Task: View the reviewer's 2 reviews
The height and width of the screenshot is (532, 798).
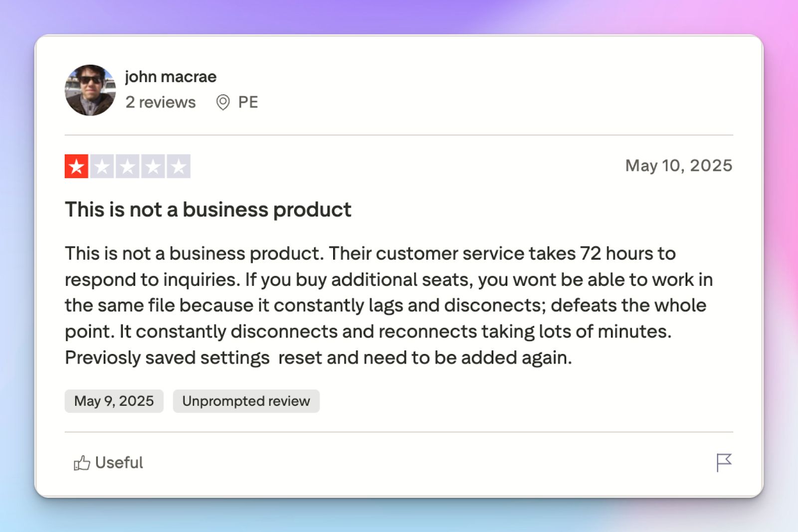Action: tap(160, 102)
